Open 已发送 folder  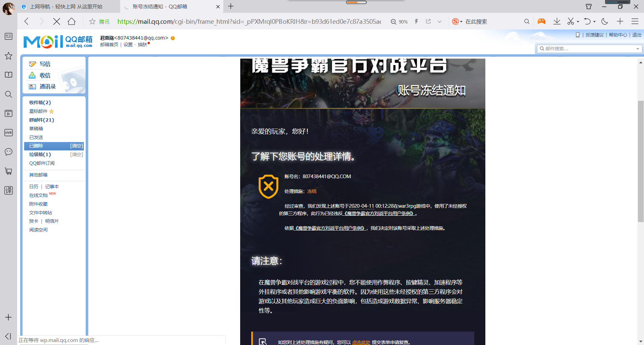(x=36, y=137)
